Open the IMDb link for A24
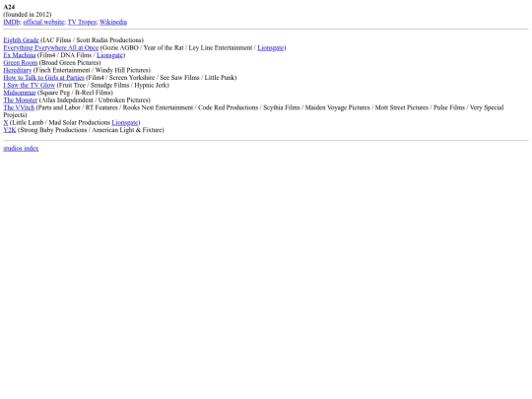Viewport: 532px width, 399px height. point(12,22)
